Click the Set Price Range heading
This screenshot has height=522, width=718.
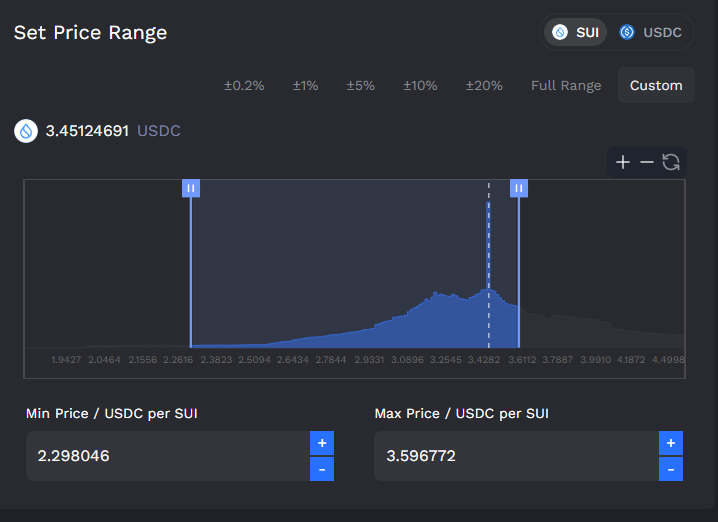pyautogui.click(x=90, y=33)
